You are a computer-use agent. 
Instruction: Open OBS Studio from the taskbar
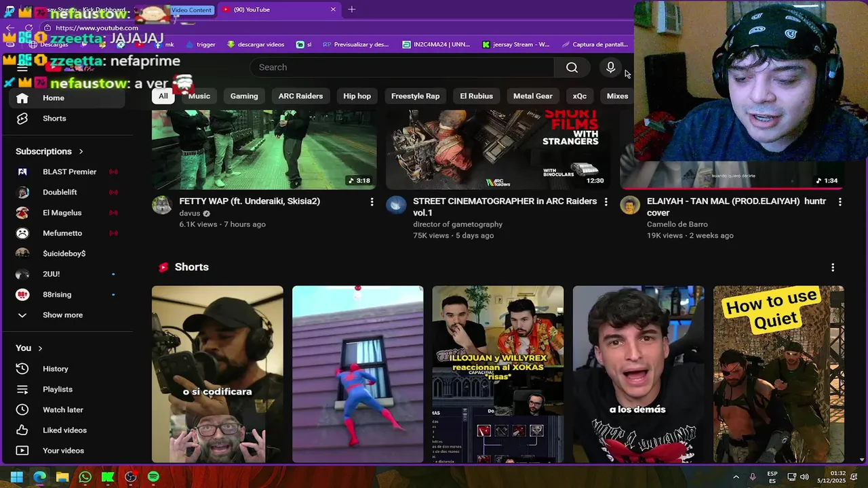coord(131,477)
